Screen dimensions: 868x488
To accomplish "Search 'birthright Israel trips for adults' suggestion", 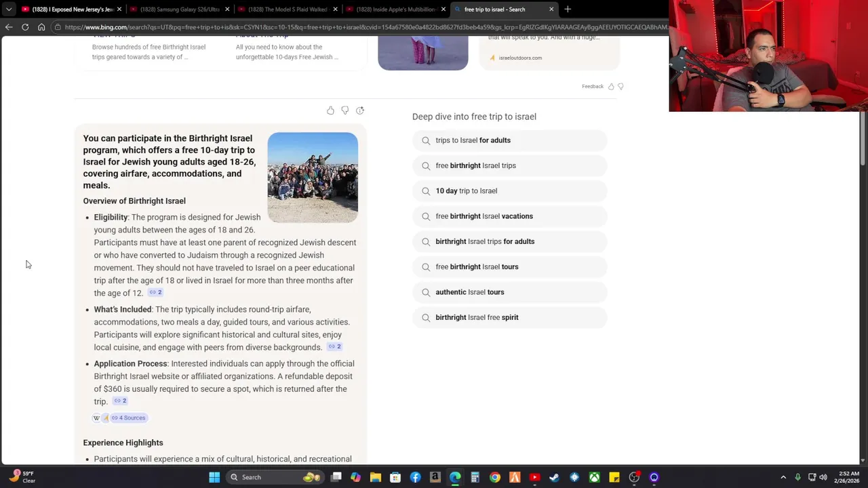I will point(509,241).
